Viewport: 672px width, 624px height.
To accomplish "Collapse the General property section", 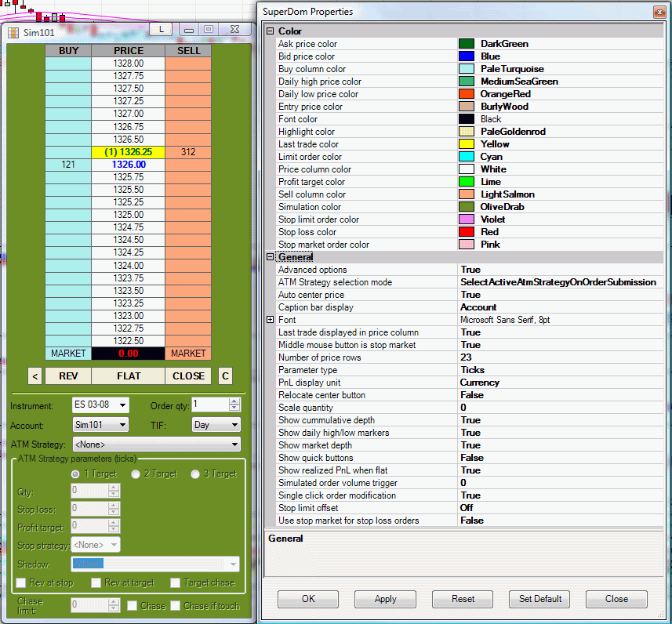I will coord(270,256).
